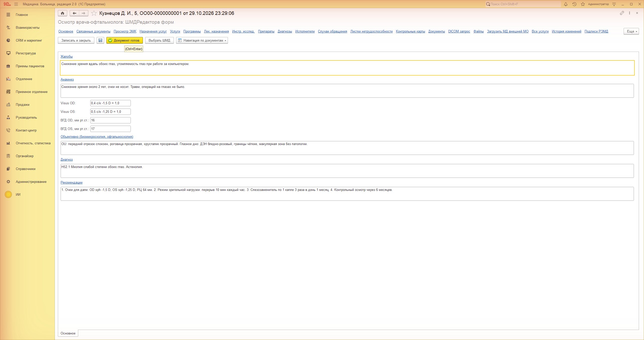Expand the Еще dropdown

coord(631,31)
